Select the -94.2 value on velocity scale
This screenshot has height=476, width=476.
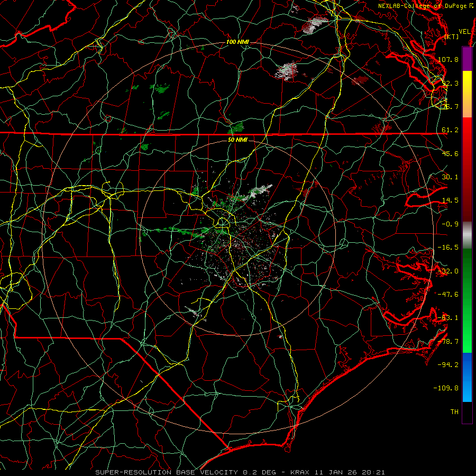448,365
